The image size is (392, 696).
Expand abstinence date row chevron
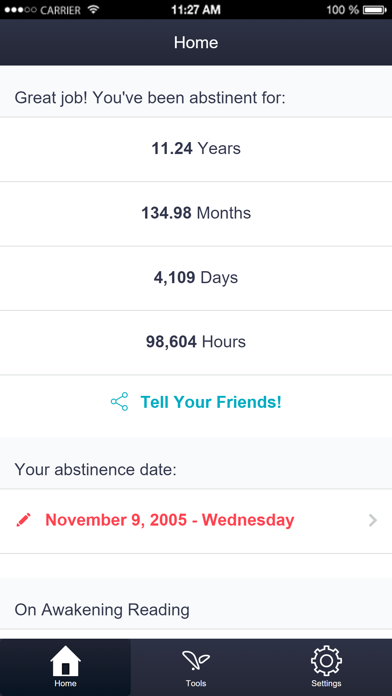pos(373,520)
